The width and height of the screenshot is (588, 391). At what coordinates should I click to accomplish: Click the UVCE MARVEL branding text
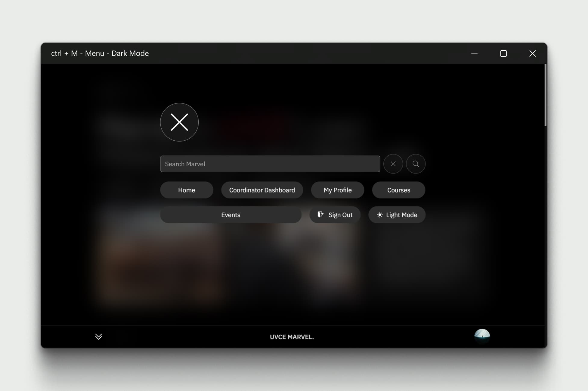(292, 337)
